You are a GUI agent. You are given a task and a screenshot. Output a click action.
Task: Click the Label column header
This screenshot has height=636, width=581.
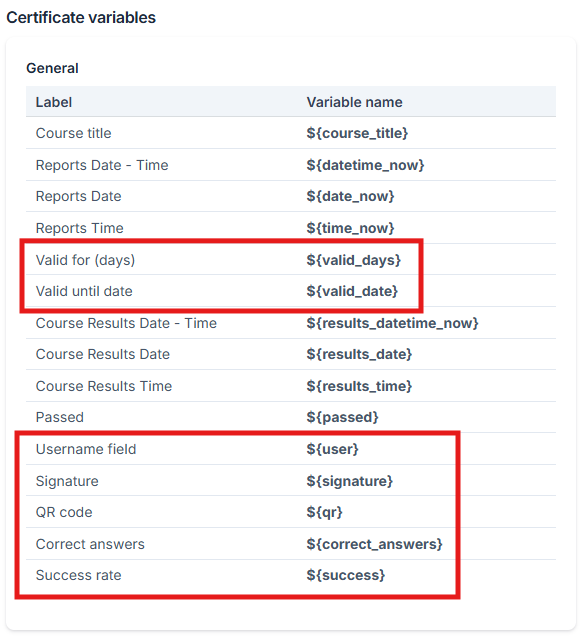click(54, 102)
